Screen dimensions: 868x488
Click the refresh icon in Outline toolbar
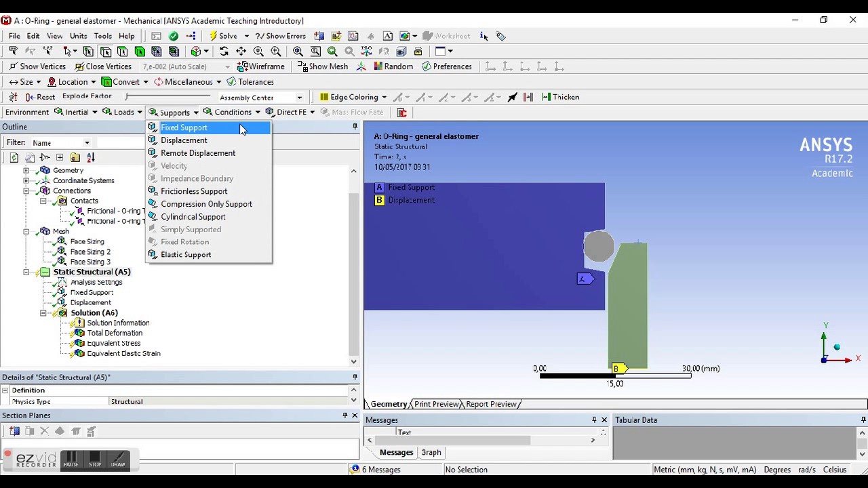pos(14,157)
